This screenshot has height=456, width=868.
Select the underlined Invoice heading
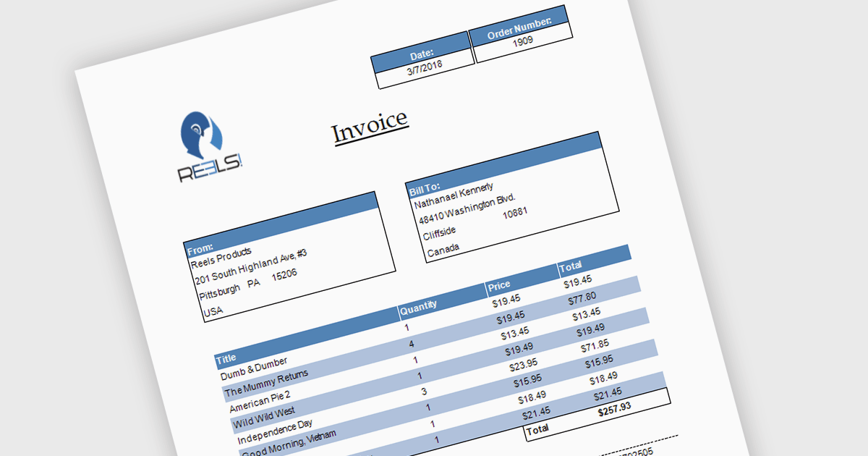coord(370,126)
